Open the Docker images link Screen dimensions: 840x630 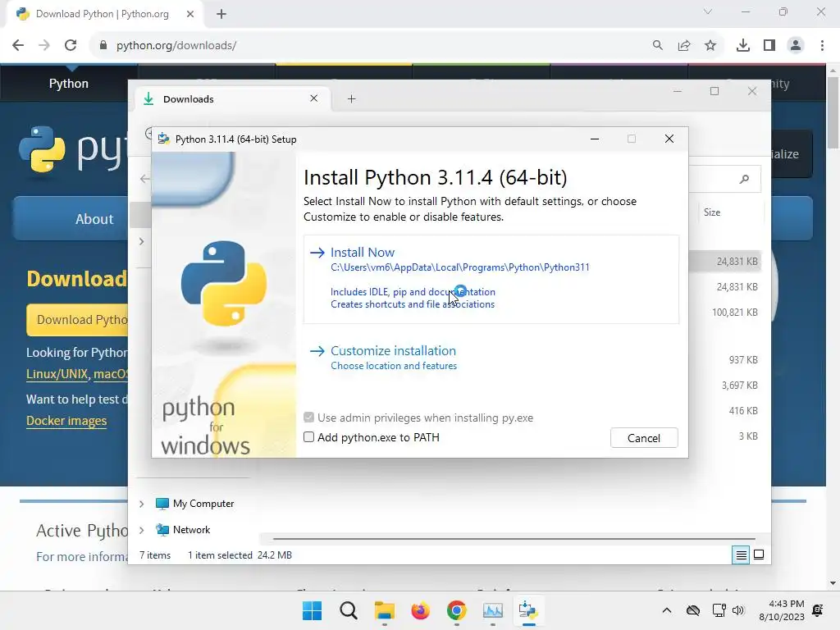click(x=66, y=421)
